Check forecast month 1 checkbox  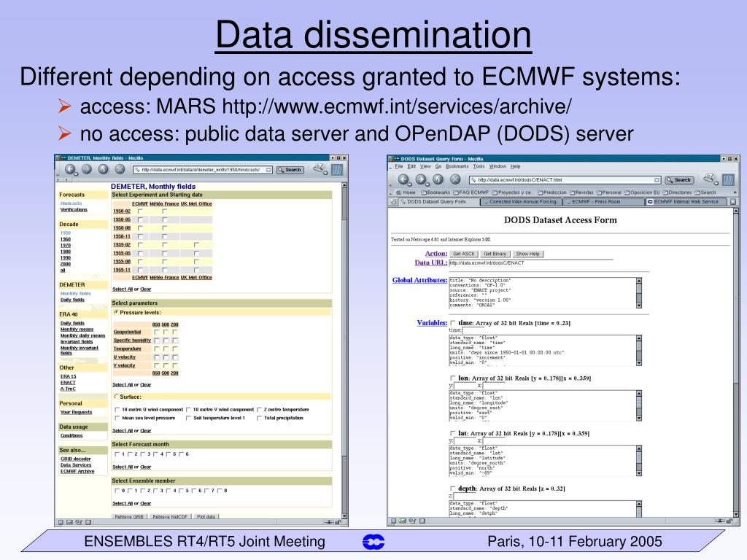[117, 454]
